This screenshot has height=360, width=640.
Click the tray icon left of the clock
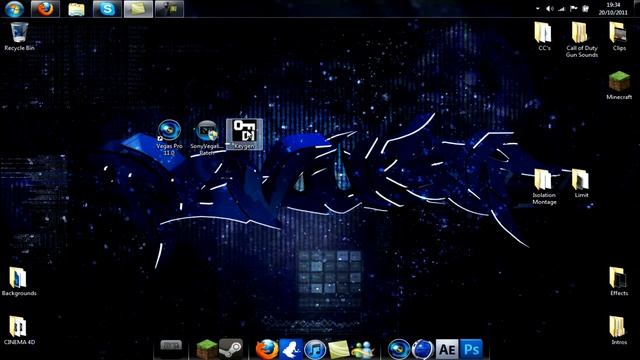pos(585,9)
